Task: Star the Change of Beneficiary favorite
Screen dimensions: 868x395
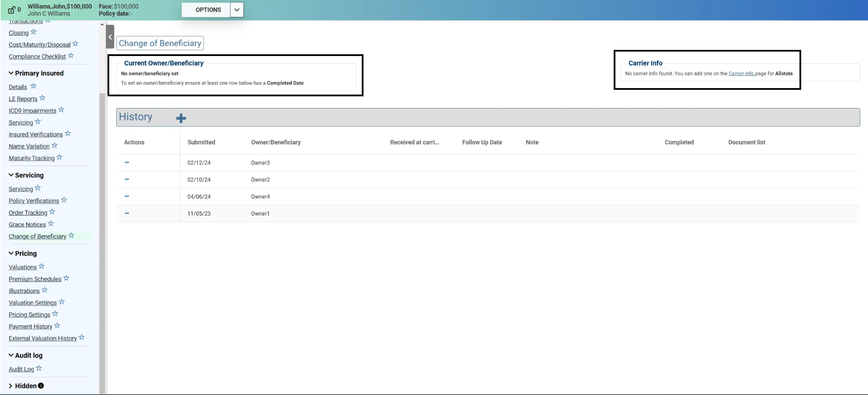Action: (72, 236)
